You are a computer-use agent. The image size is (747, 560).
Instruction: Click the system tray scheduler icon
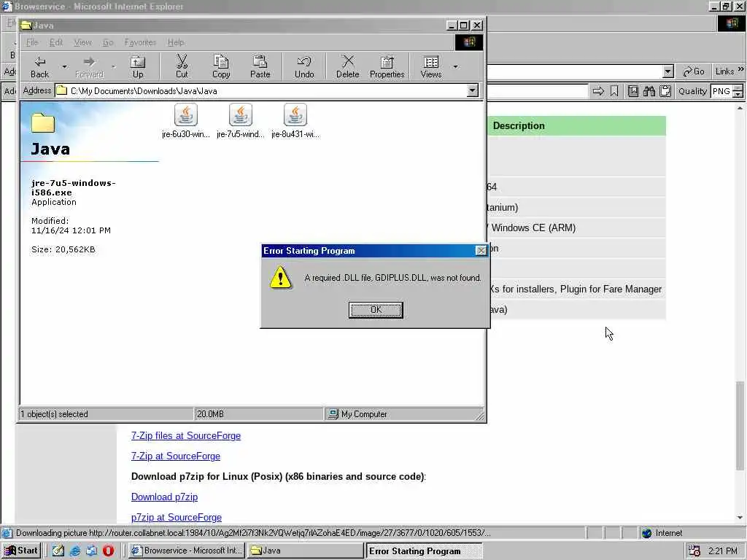point(694,551)
